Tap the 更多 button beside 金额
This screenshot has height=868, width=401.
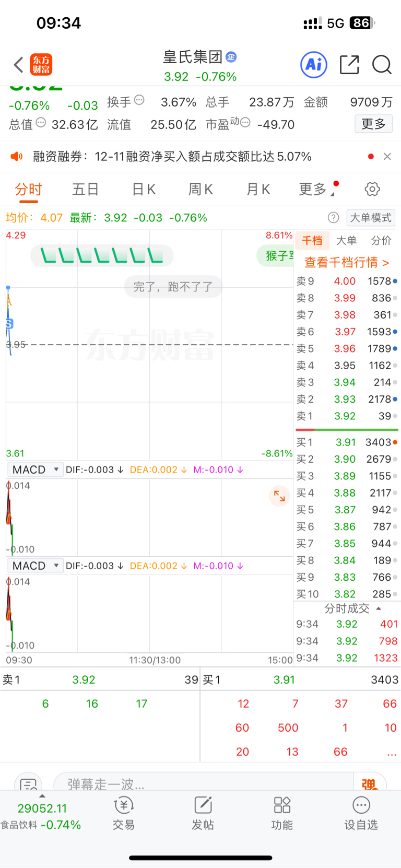(373, 124)
